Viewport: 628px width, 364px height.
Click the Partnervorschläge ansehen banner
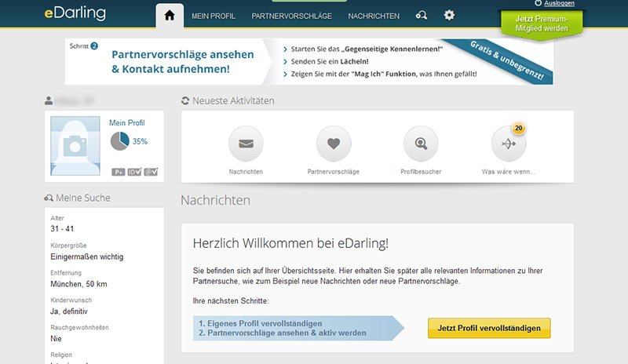pyautogui.click(x=183, y=62)
